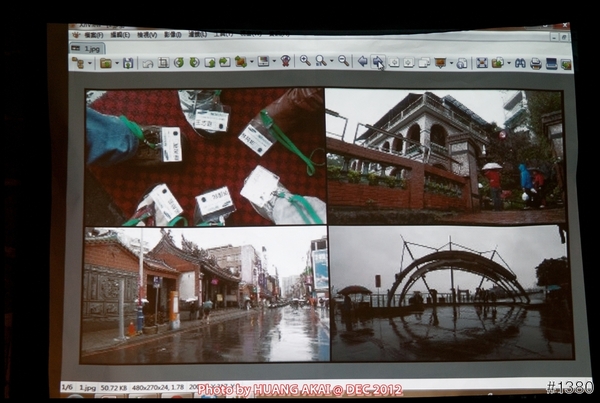Click the top-right brick building photo
The image size is (600, 403).
coord(445,156)
